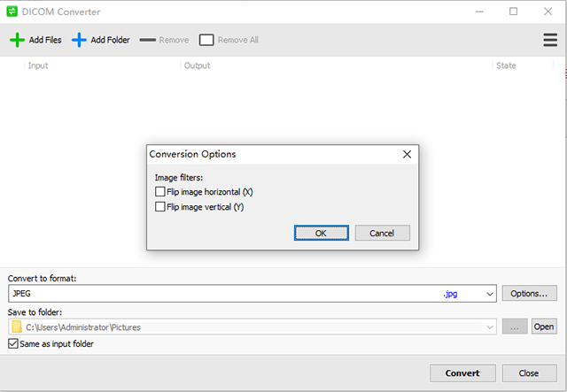This screenshot has height=392, width=567.
Task: Click the green Add Files plus icon
Action: pos(17,40)
